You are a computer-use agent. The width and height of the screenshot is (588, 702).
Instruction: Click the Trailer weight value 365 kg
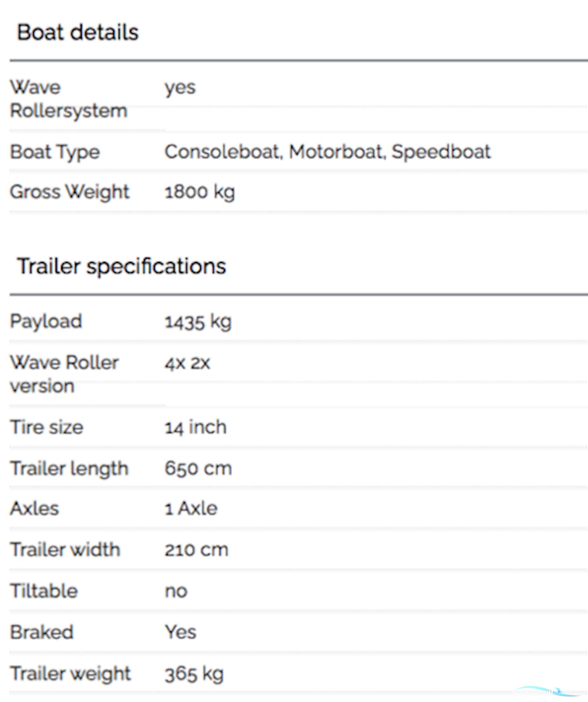[x=194, y=674]
